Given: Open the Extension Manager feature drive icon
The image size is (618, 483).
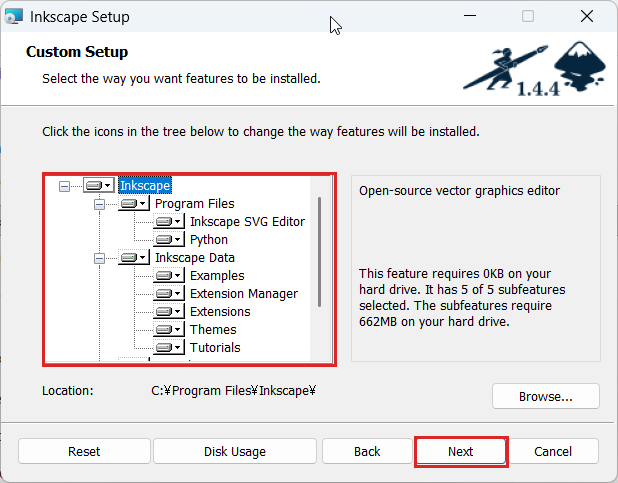Looking at the screenshot, I should point(169,293).
